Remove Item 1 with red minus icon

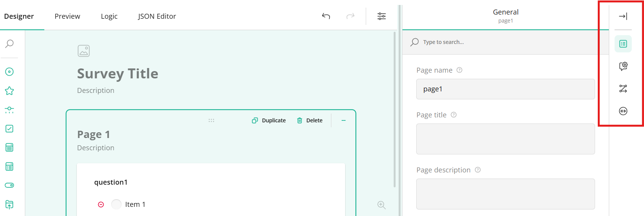point(101,205)
